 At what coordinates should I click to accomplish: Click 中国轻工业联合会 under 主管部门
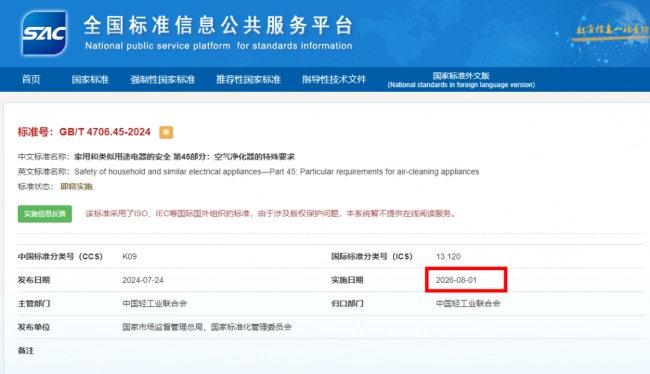(x=155, y=304)
